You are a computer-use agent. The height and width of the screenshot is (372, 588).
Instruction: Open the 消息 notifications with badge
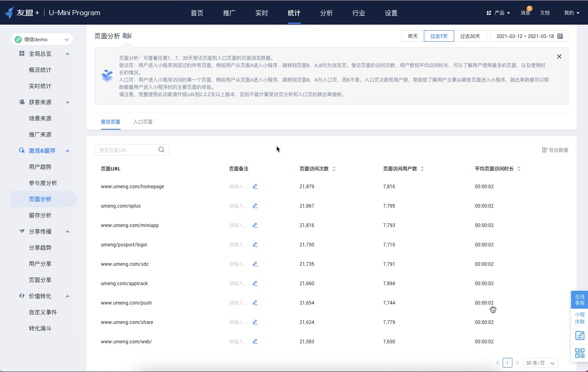click(x=525, y=13)
